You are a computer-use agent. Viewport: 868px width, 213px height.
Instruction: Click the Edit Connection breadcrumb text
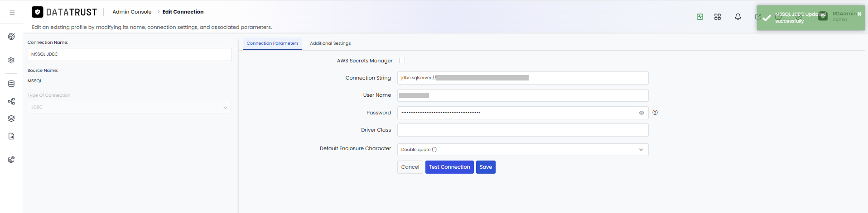183,12
